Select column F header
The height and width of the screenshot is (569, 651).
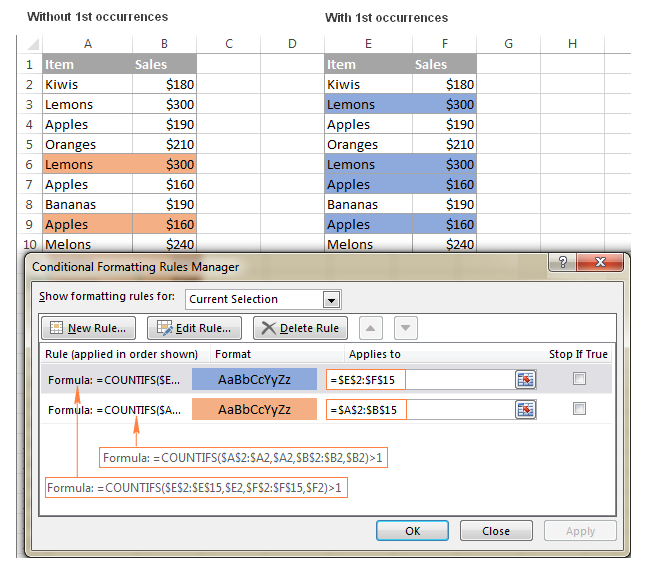445,44
